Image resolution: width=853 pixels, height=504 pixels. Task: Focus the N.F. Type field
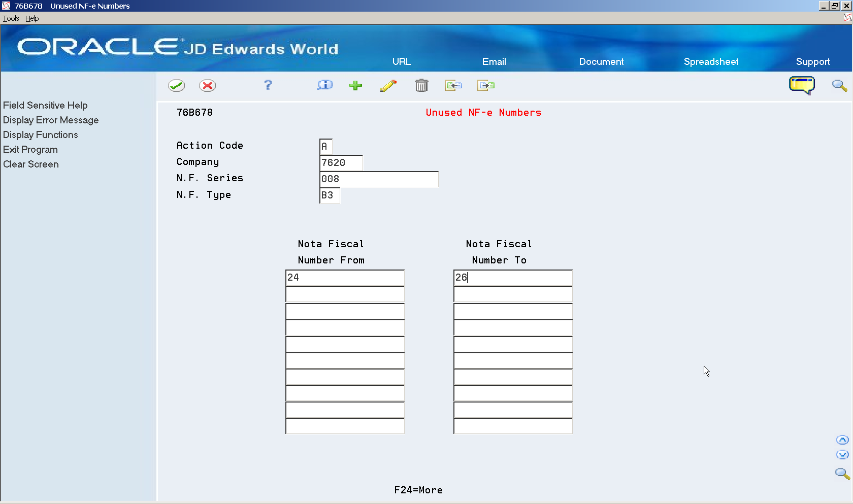(330, 195)
